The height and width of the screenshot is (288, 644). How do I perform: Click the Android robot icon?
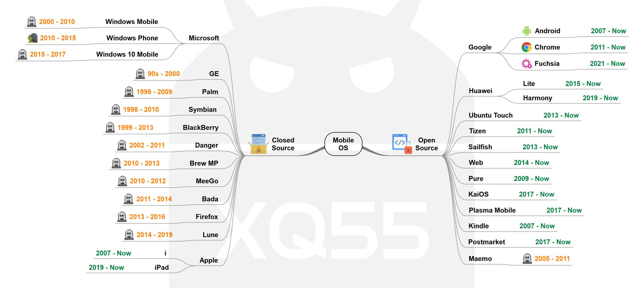coord(526,31)
